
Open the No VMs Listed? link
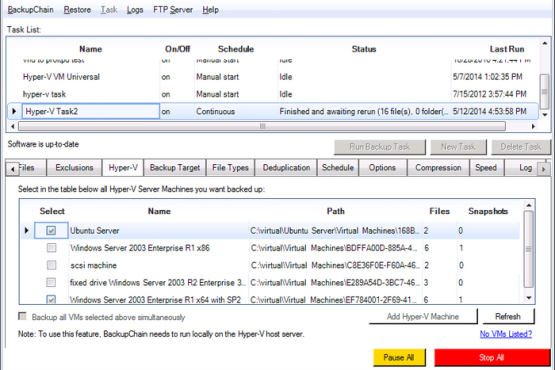(506, 334)
